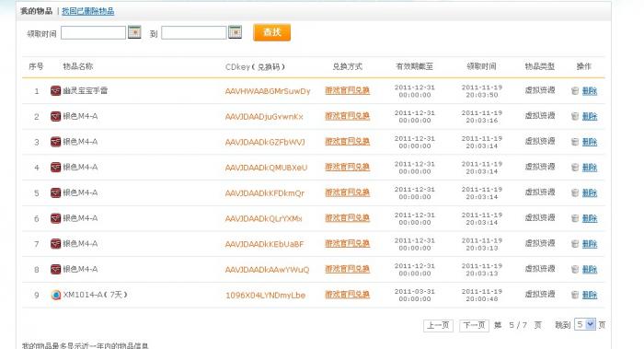Select CDkey 1096X04LYNDmyLbe

[265, 296]
